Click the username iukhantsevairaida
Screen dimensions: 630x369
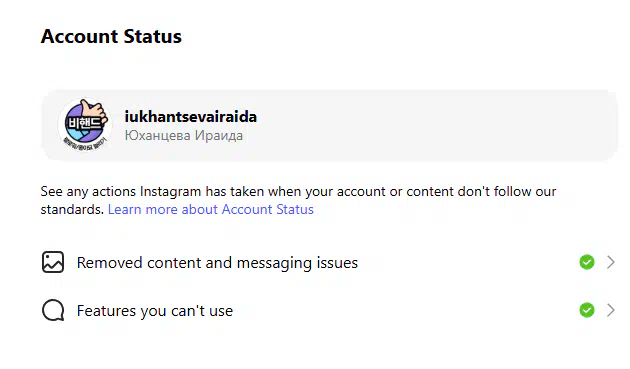pyautogui.click(x=190, y=117)
